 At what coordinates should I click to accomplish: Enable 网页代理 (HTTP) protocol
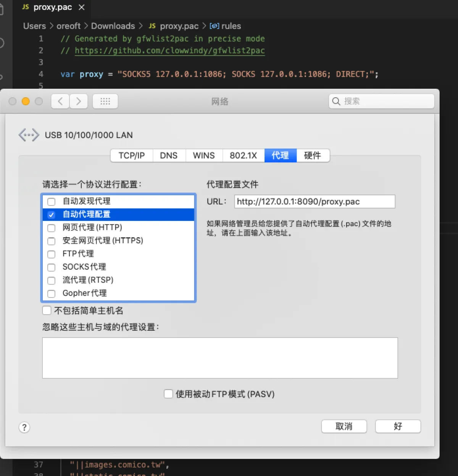(51, 228)
